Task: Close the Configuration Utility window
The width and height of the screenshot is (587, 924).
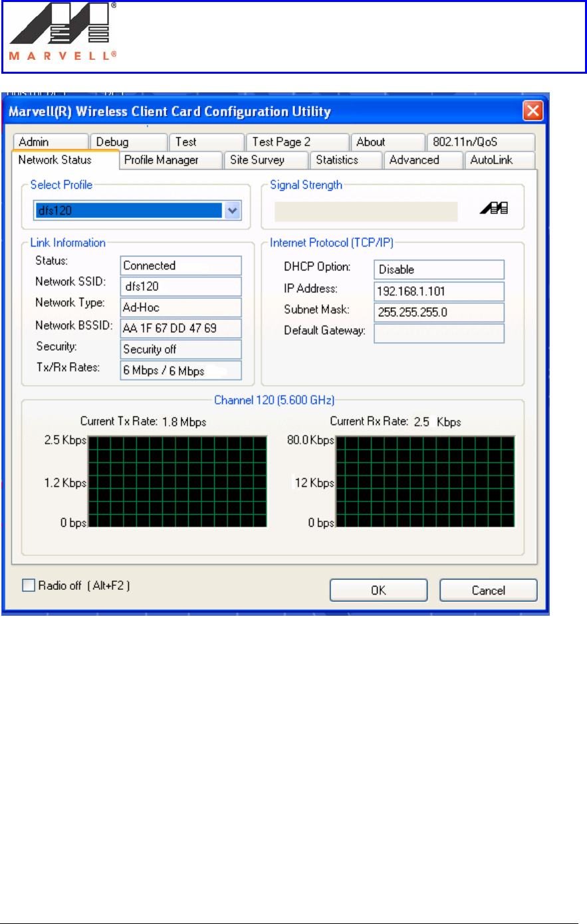Action: tap(532, 111)
